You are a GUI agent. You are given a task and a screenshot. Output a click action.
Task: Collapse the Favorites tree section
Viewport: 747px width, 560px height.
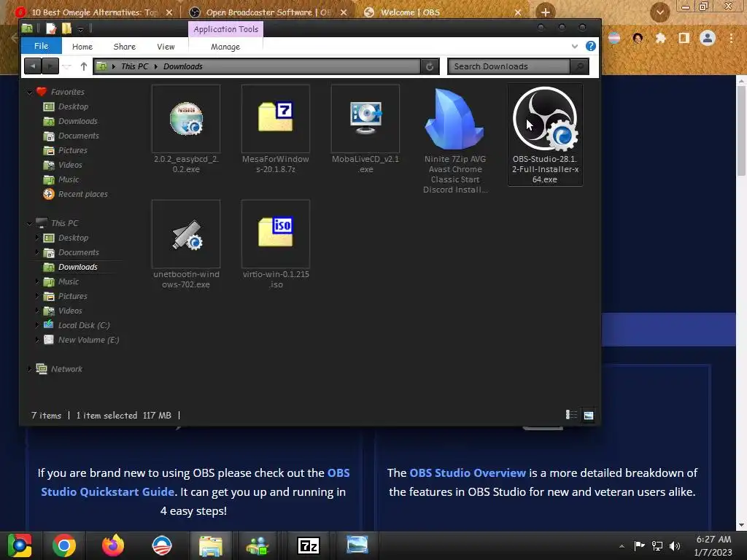tap(30, 92)
